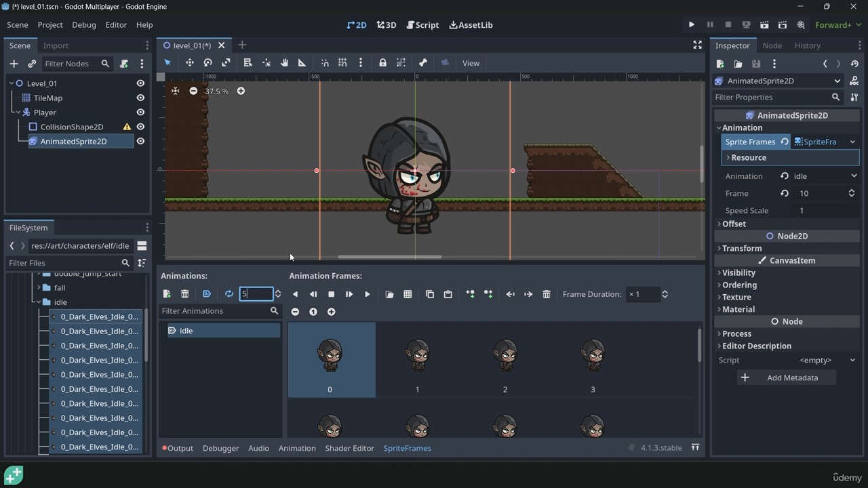Toggle visibility of Level_01 node

click(x=140, y=83)
